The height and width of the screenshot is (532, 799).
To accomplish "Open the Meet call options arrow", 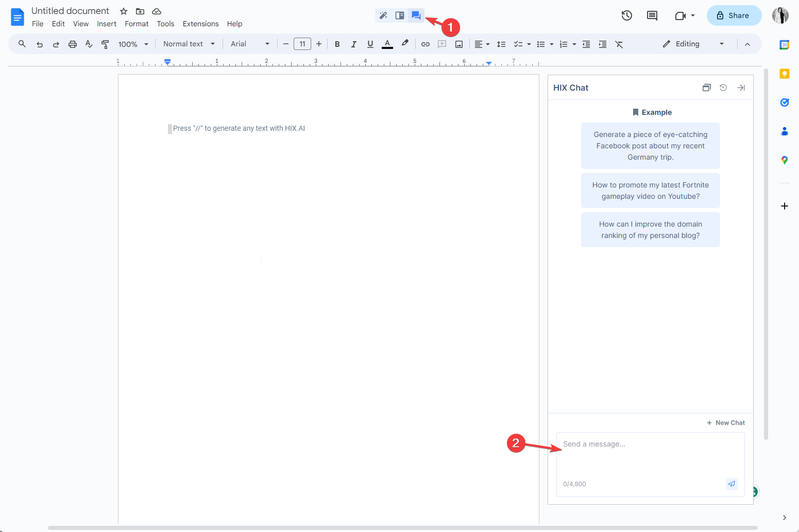I will pos(693,15).
